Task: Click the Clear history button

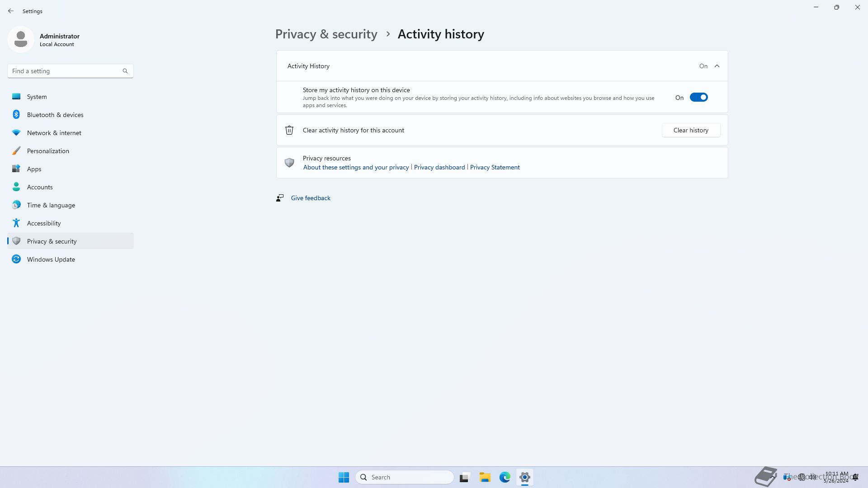Action: coord(691,130)
